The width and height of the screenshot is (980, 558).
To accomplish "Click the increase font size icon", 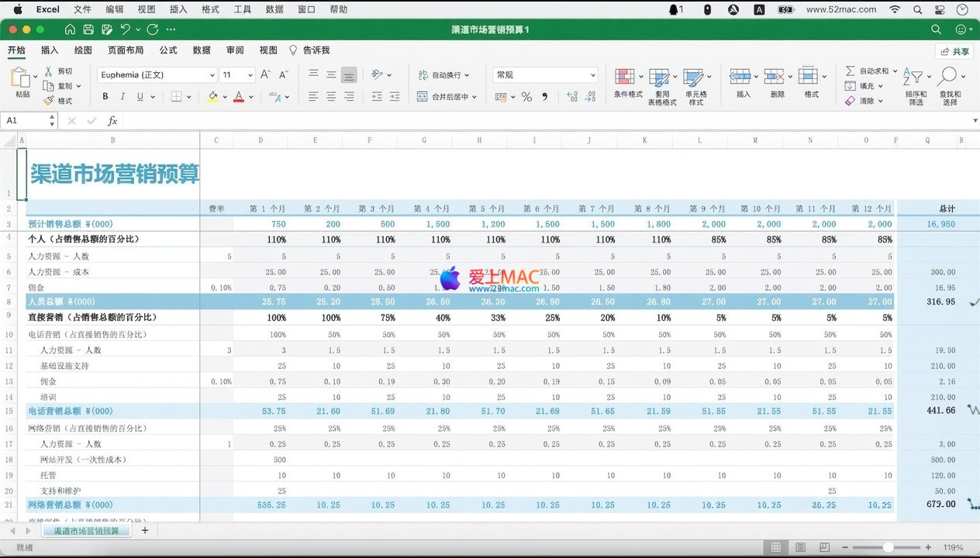I will [265, 75].
